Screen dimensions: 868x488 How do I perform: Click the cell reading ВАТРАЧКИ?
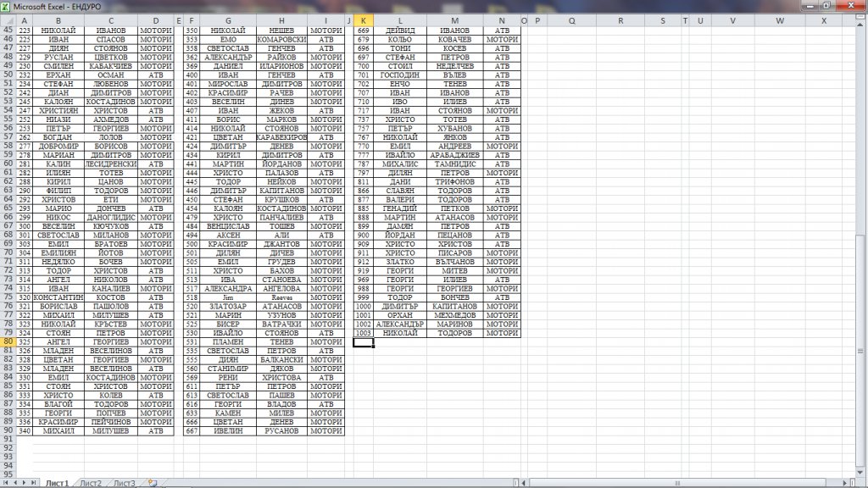[x=281, y=324]
